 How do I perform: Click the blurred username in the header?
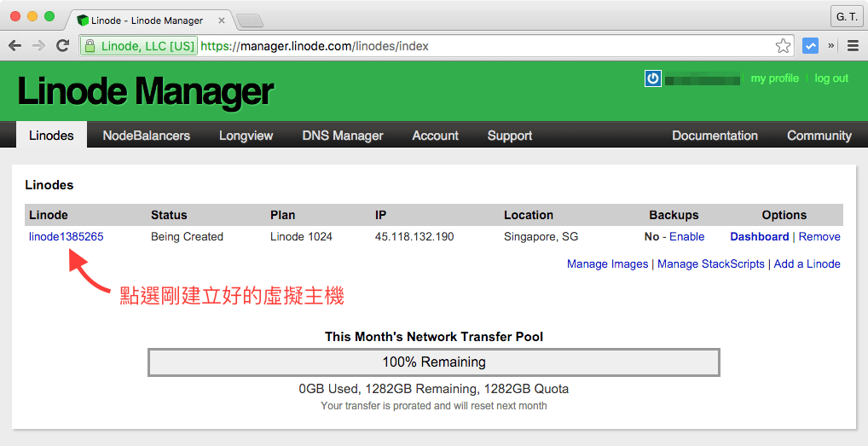click(703, 79)
